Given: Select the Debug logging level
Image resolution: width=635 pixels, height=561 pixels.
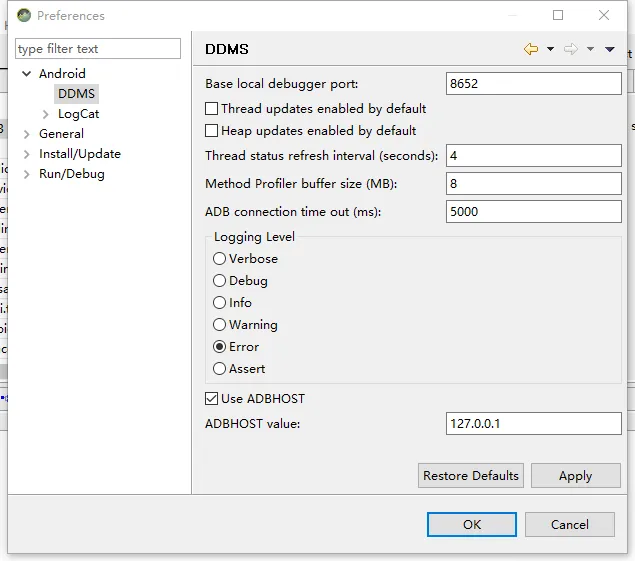Looking at the screenshot, I should 220,280.
